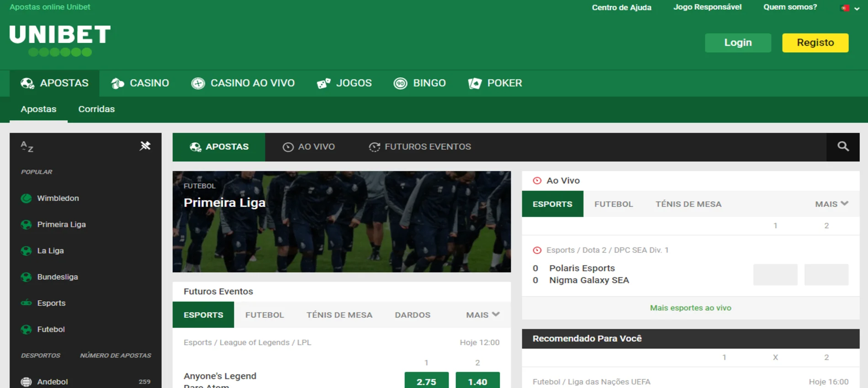Click the Apostas online Unibet text
This screenshot has width=868, height=388.
coord(50,7)
